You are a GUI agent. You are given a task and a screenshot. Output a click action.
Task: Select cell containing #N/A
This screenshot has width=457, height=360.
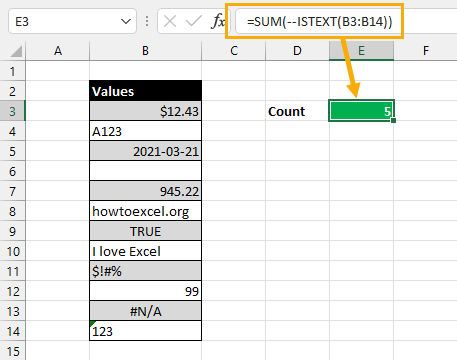pyautogui.click(x=145, y=311)
